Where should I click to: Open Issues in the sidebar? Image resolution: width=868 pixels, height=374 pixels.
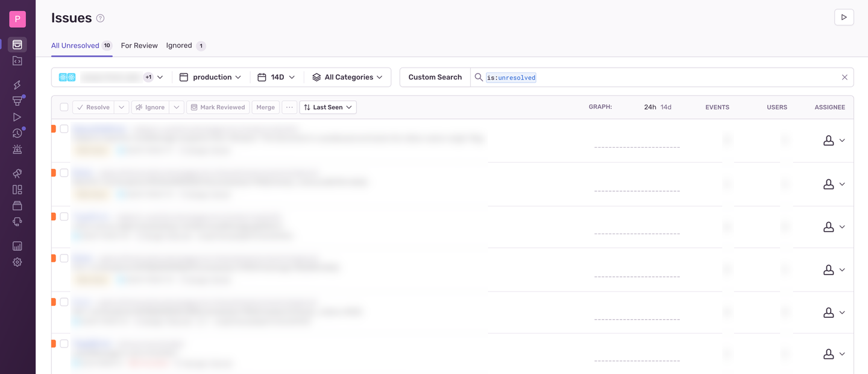[17, 45]
